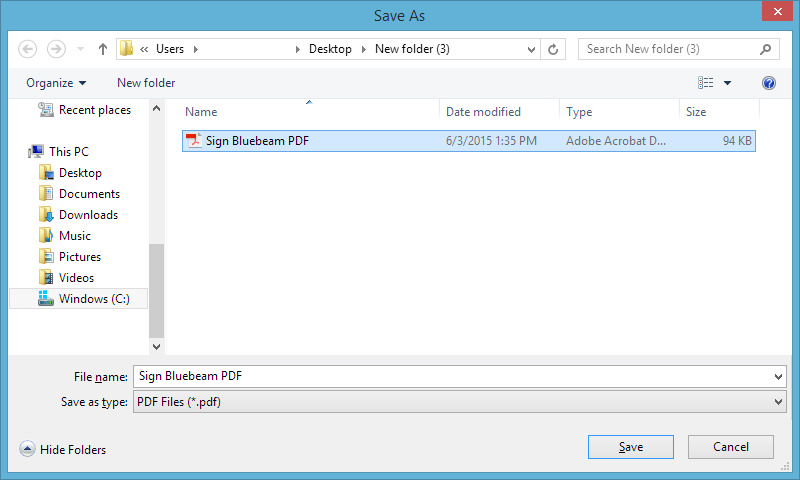
Task: Select Windows (C:) drive
Action: (x=79, y=298)
